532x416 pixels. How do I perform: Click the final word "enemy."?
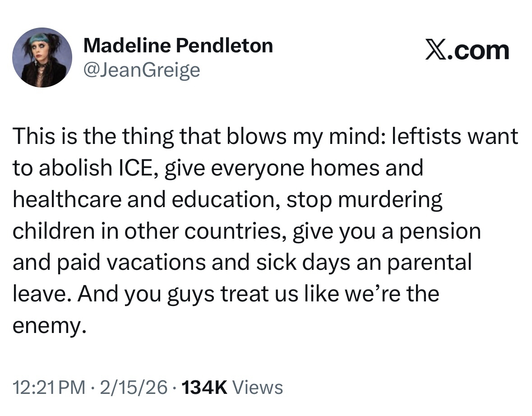(x=49, y=326)
